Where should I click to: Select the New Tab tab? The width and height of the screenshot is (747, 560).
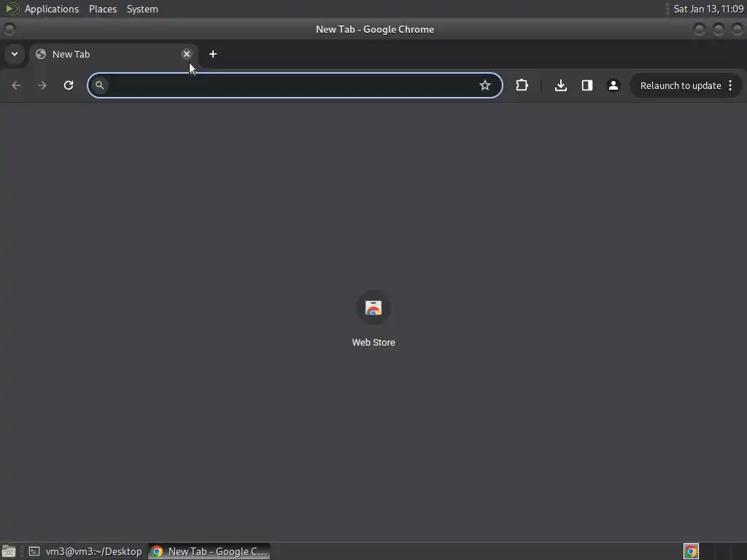[113, 54]
